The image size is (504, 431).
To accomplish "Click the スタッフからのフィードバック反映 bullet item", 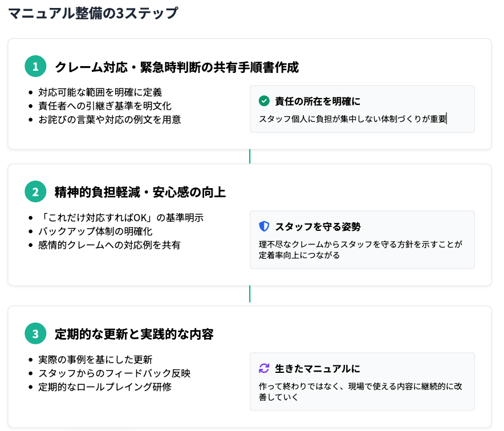I will point(114,373).
